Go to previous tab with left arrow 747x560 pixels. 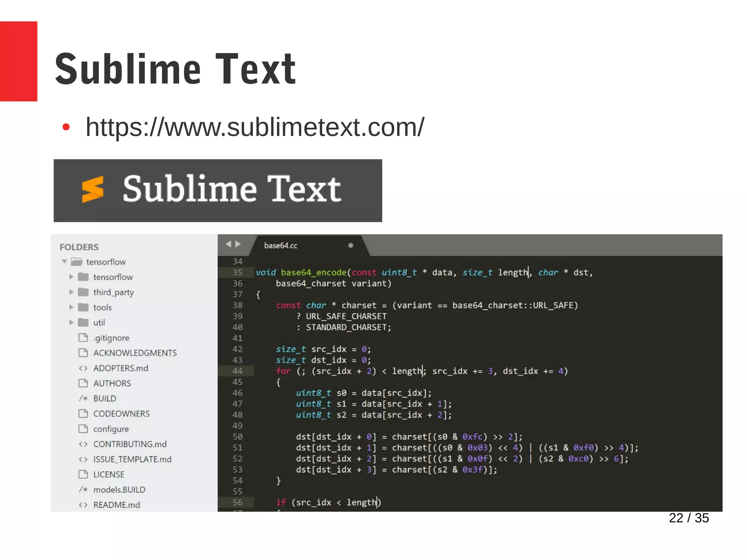(x=229, y=244)
